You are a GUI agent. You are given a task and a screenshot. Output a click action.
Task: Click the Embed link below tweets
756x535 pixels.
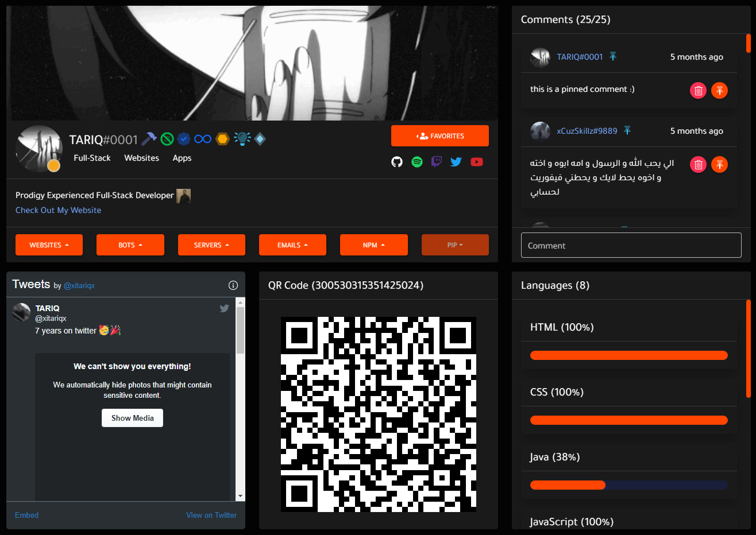tap(26, 515)
